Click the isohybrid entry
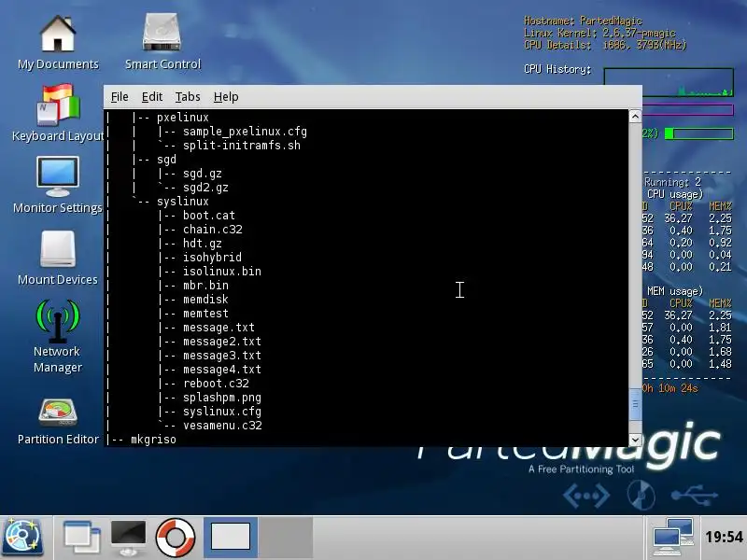Viewport: 747px width, 560px height. click(x=212, y=258)
